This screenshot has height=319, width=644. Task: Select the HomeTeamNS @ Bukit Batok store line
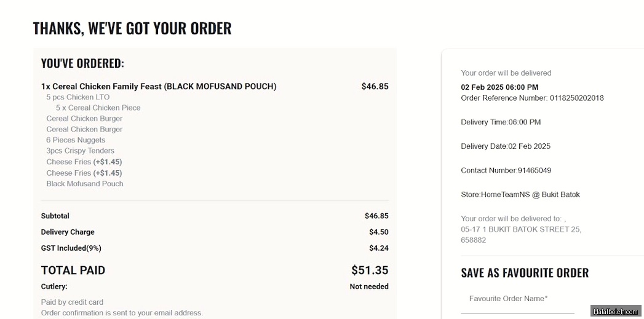(520, 195)
